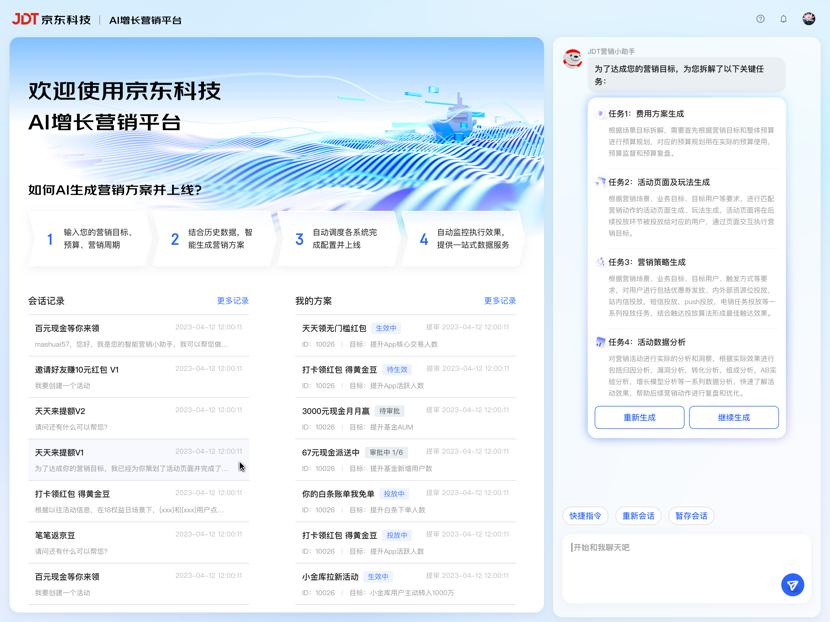The height and width of the screenshot is (622, 830).
Task: Click the 投放中 tag on 你的白条账单我免单
Action: click(394, 493)
